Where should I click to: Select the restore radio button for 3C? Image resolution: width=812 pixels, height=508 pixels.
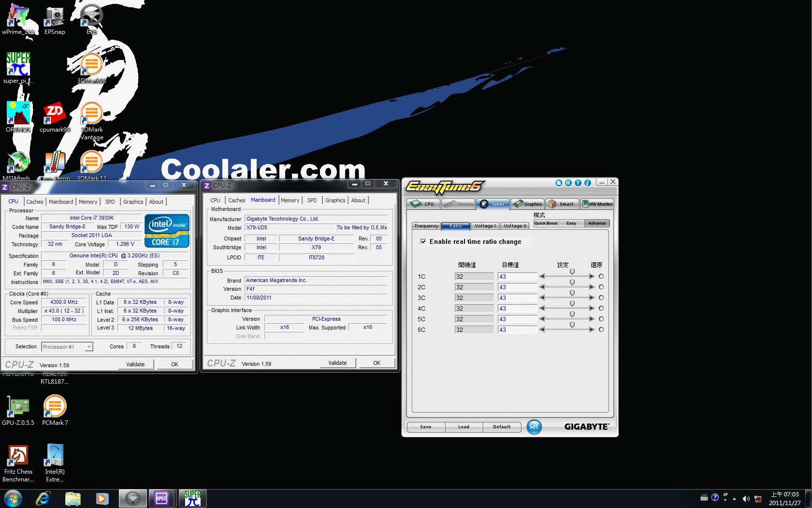tap(601, 298)
